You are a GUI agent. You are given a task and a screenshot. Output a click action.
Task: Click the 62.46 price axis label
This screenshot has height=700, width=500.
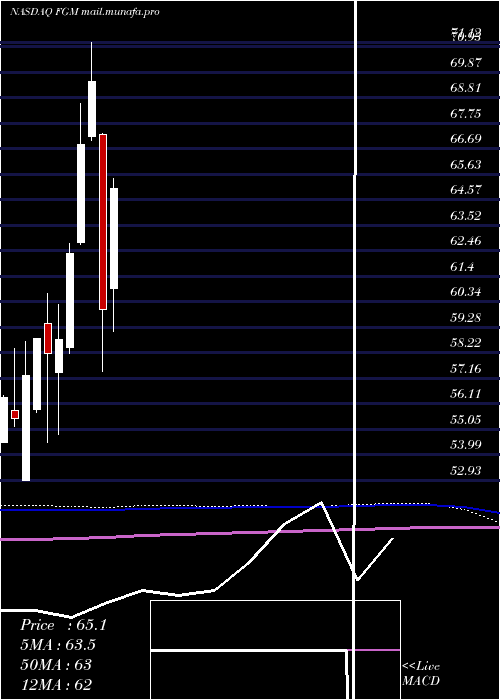coord(466,241)
